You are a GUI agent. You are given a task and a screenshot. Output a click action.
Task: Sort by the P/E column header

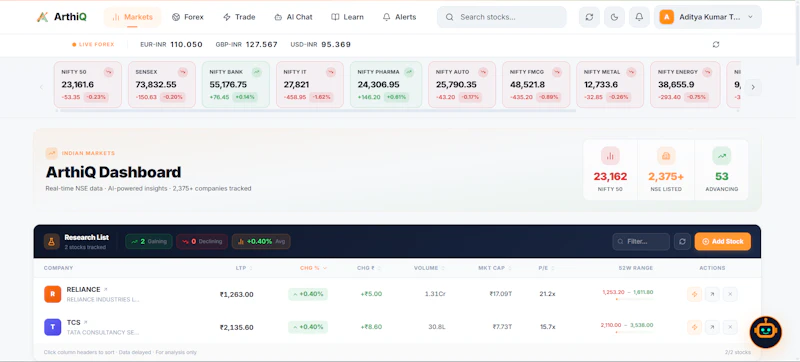[546, 268]
